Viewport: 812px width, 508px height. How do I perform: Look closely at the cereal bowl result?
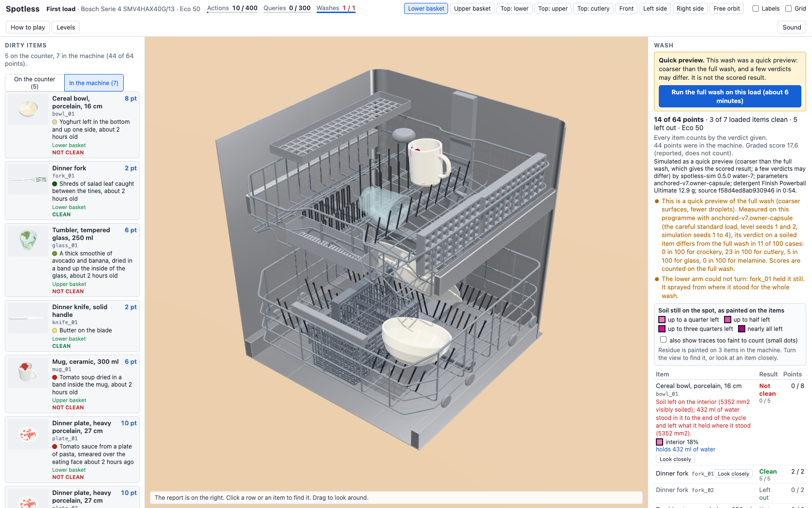(x=675, y=459)
